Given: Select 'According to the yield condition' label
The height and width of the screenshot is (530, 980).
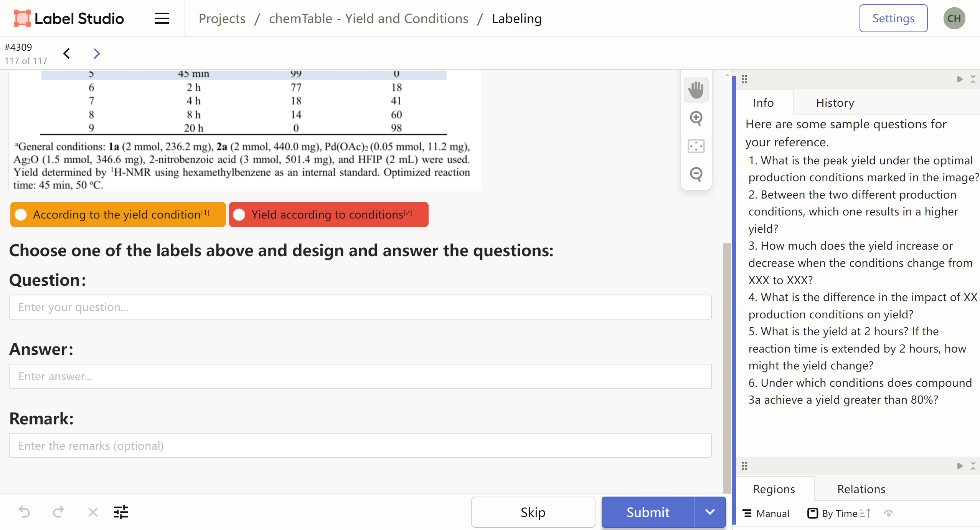Looking at the screenshot, I should click(118, 215).
